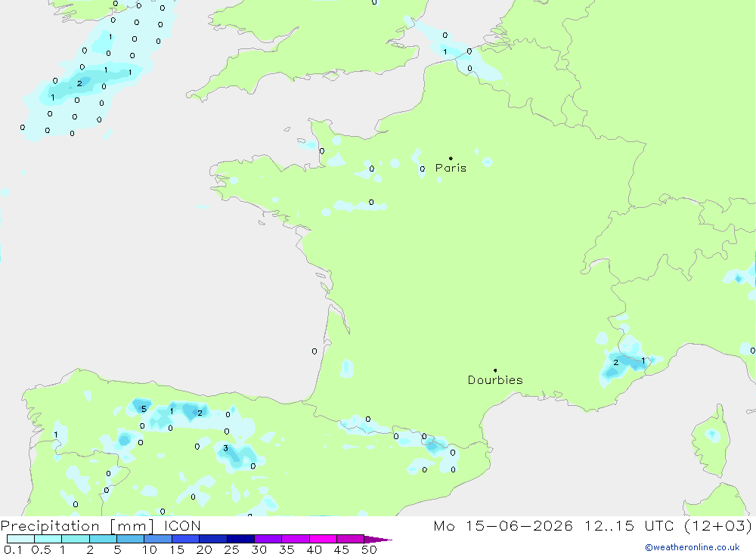
Task: Click the Paris city marker dot
Action: (451, 158)
